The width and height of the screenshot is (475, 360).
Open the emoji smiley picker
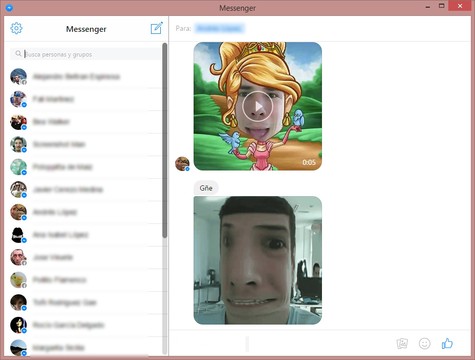click(x=424, y=343)
